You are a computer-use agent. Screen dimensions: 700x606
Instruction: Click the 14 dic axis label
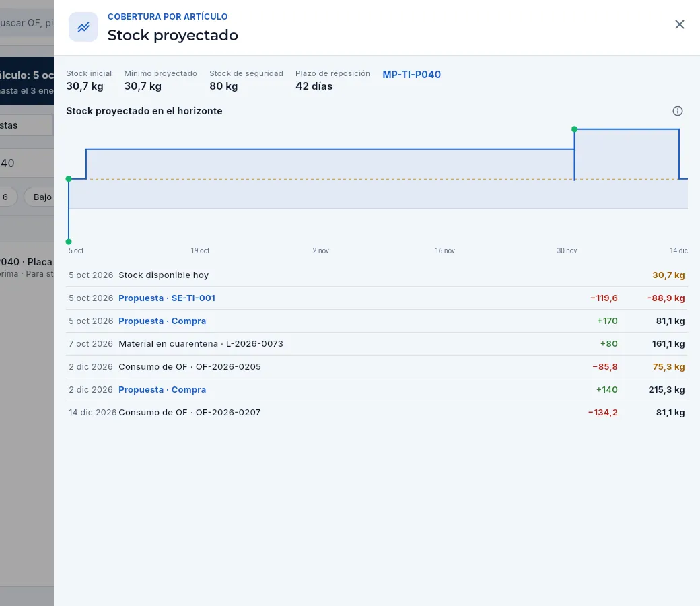coord(678,250)
